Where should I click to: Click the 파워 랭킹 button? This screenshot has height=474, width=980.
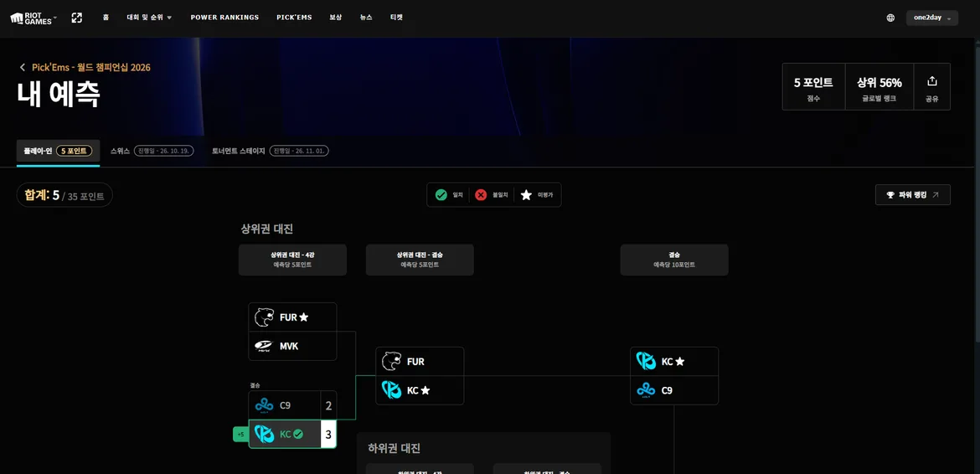(x=912, y=195)
